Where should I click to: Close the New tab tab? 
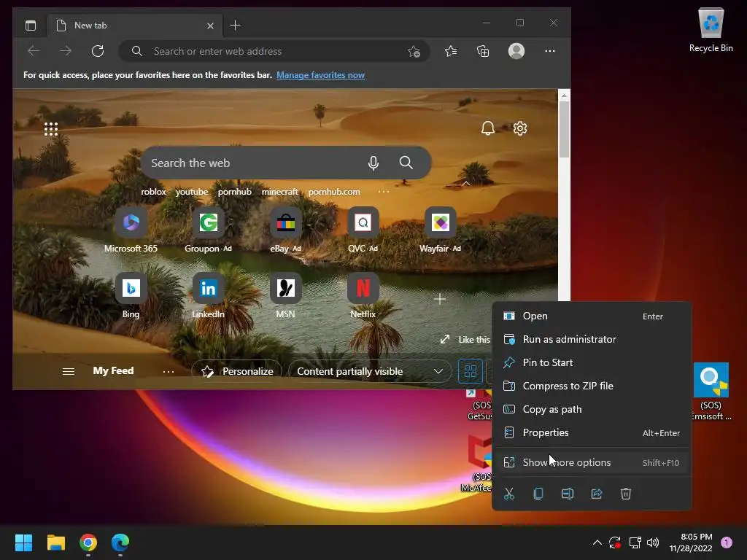click(210, 26)
